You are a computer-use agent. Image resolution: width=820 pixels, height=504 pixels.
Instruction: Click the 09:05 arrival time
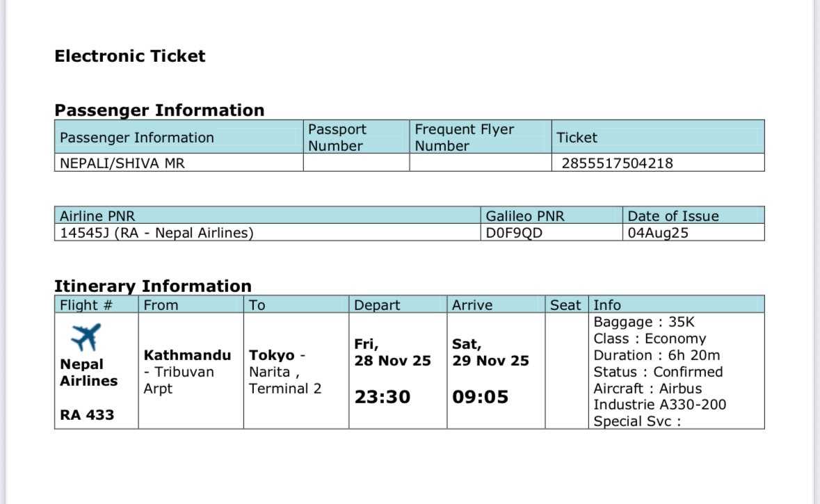click(480, 397)
